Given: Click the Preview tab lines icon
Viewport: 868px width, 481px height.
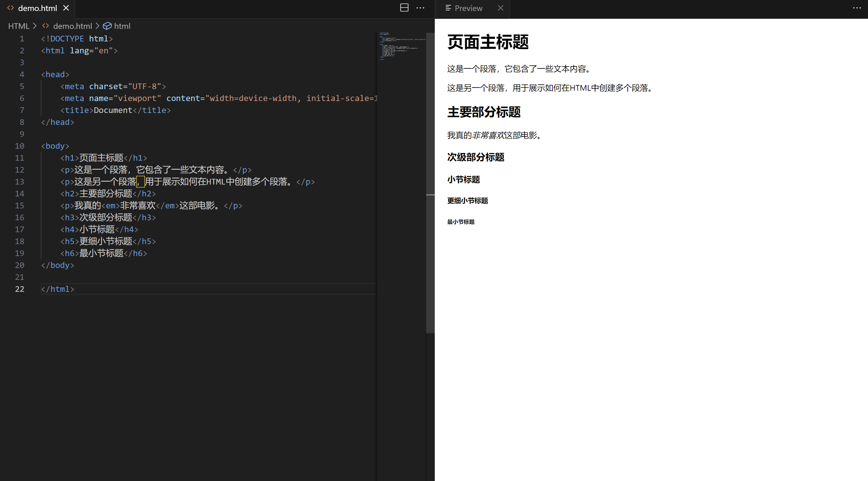Looking at the screenshot, I should tap(448, 8).
